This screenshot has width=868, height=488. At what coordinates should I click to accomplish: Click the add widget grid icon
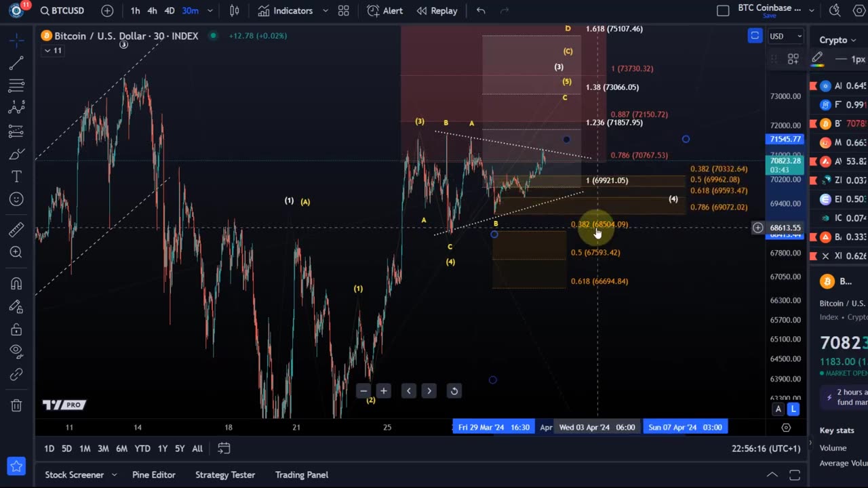tap(793, 60)
